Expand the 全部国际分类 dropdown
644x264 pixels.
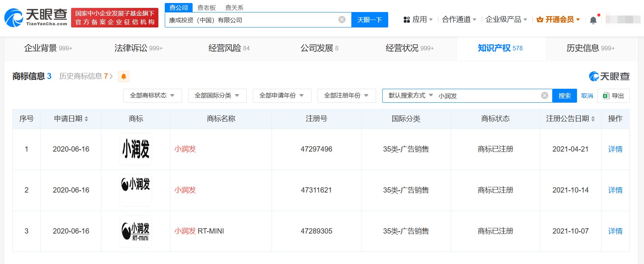[217, 96]
